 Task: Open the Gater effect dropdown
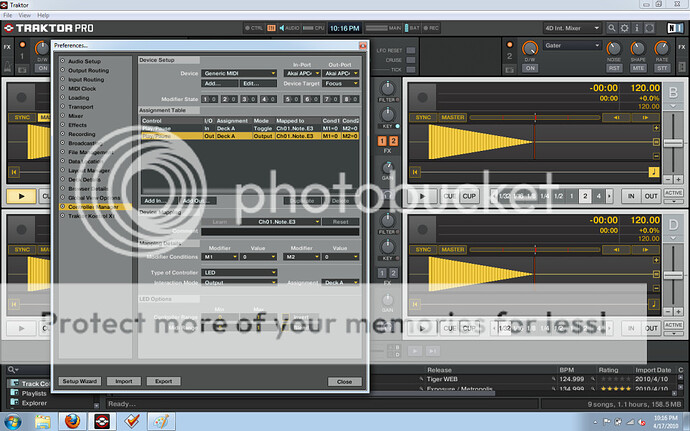coord(572,45)
